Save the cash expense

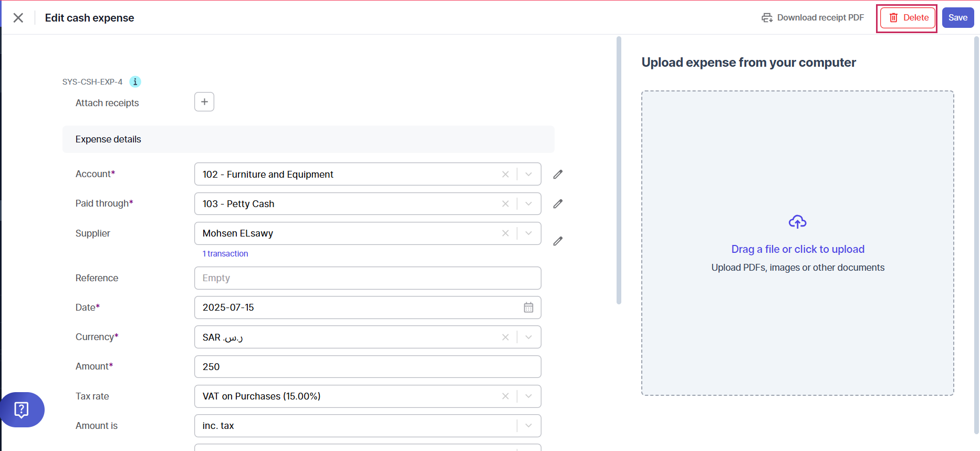click(957, 18)
